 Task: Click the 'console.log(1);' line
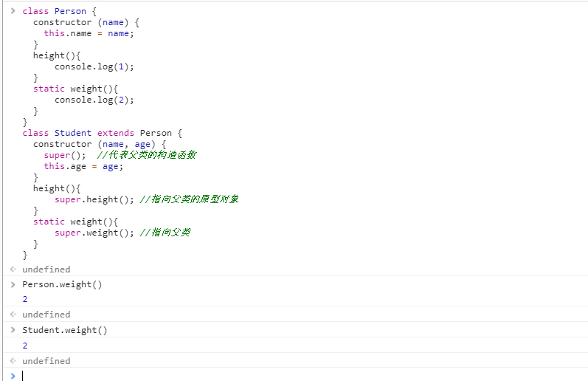[94, 66]
